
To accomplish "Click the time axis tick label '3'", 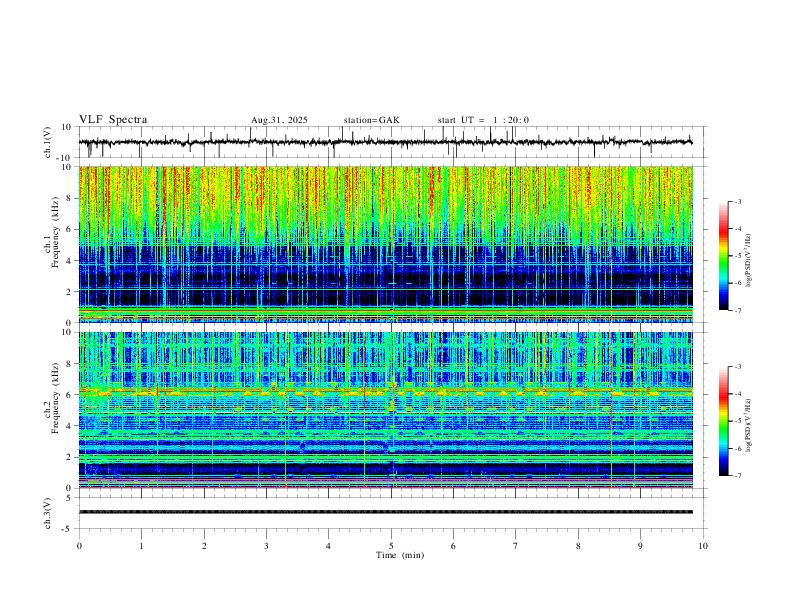I will point(266,546).
